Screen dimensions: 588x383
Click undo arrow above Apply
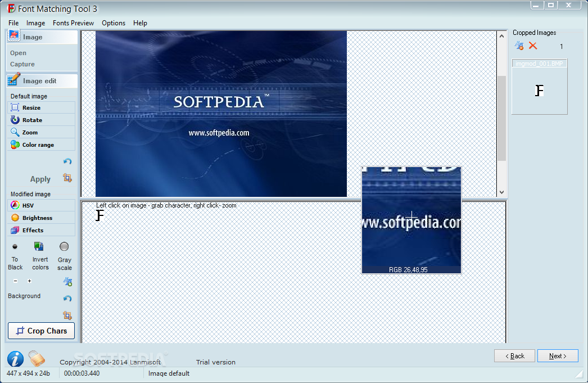pyautogui.click(x=67, y=161)
